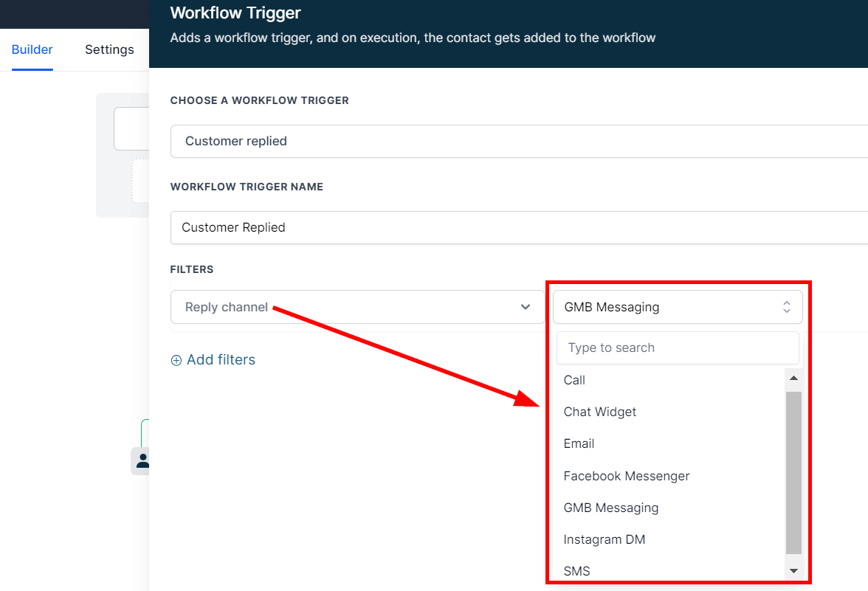Click the channel list scrollbar thumb
The image size is (868, 591).
point(793,472)
